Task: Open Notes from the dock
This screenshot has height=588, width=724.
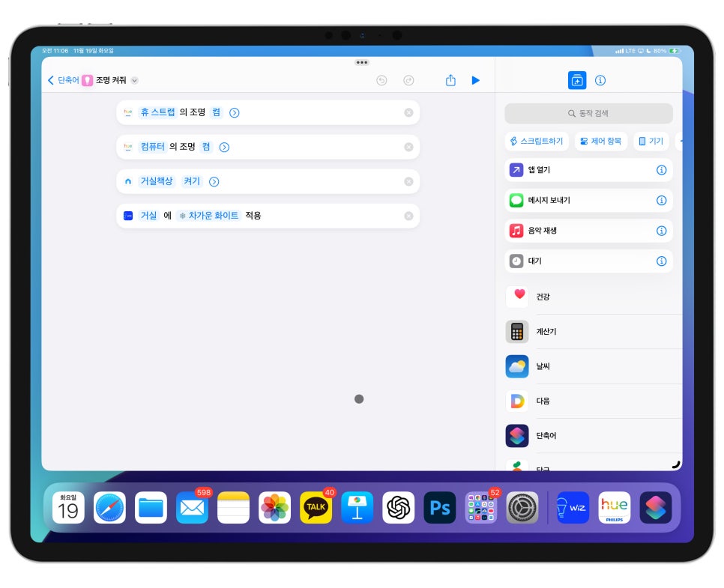Action: pos(233,507)
